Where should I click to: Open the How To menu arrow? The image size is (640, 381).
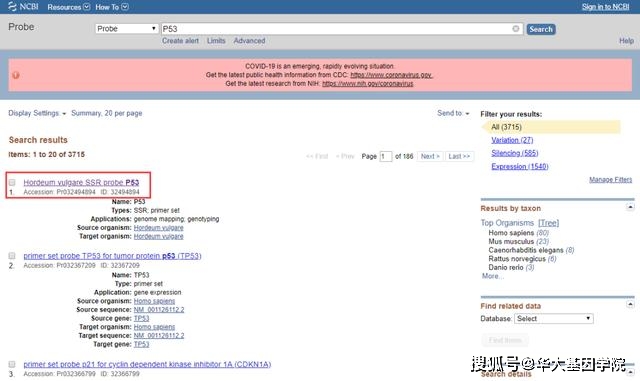[125, 7]
